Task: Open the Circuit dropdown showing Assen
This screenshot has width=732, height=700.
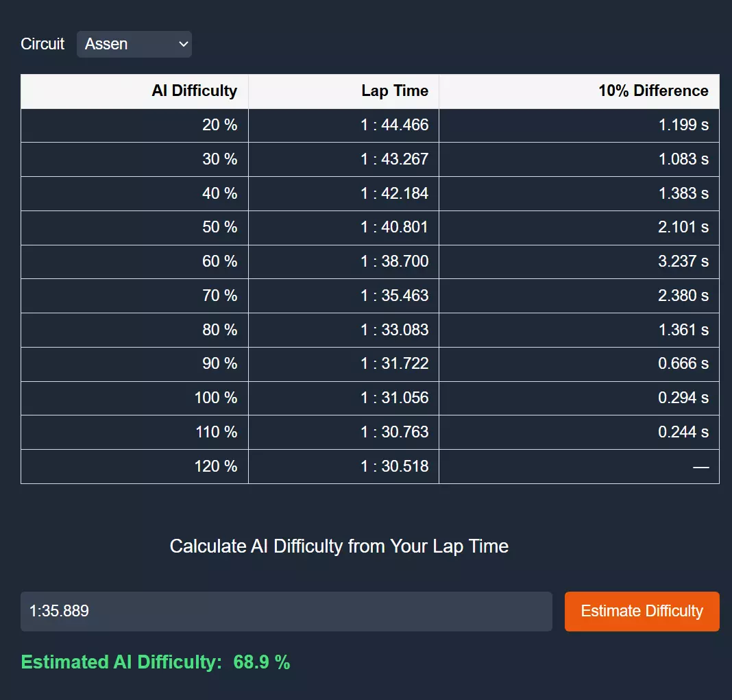Action: [x=134, y=45]
